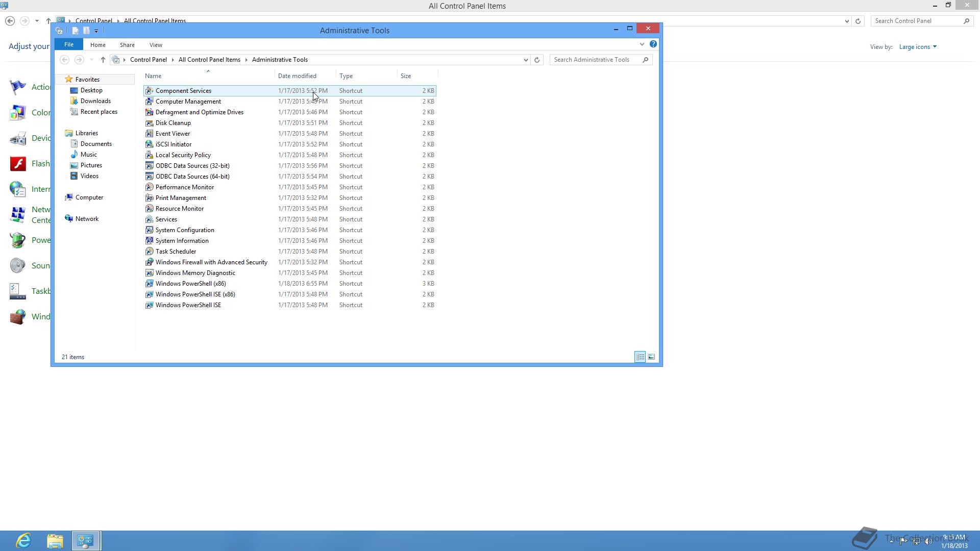
Task: Click the Task Scheduler shortcut icon
Action: point(149,252)
